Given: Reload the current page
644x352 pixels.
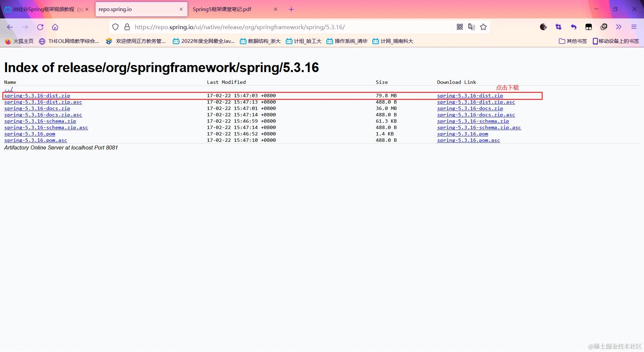Looking at the screenshot, I should pyautogui.click(x=40, y=27).
